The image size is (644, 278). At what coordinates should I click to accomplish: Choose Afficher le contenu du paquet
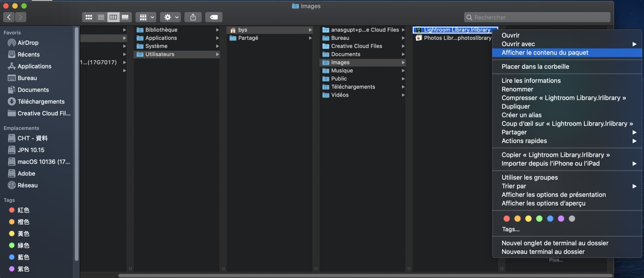pos(567,53)
